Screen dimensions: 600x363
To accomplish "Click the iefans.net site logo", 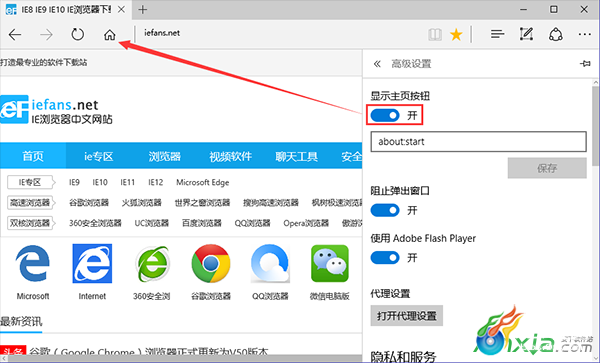I will [x=56, y=110].
